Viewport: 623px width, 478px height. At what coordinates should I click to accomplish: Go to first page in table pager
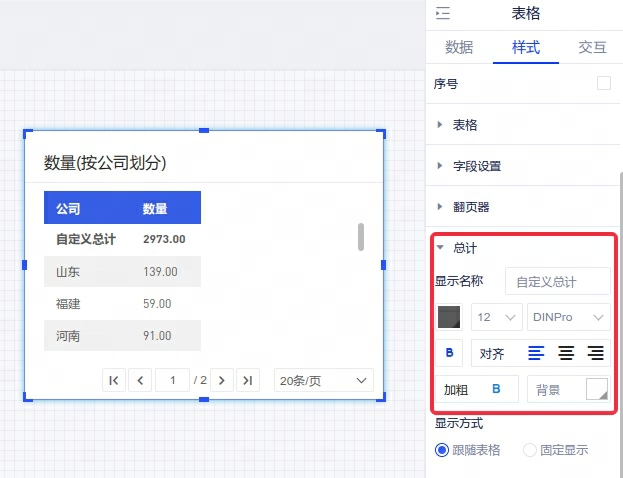tap(114, 380)
